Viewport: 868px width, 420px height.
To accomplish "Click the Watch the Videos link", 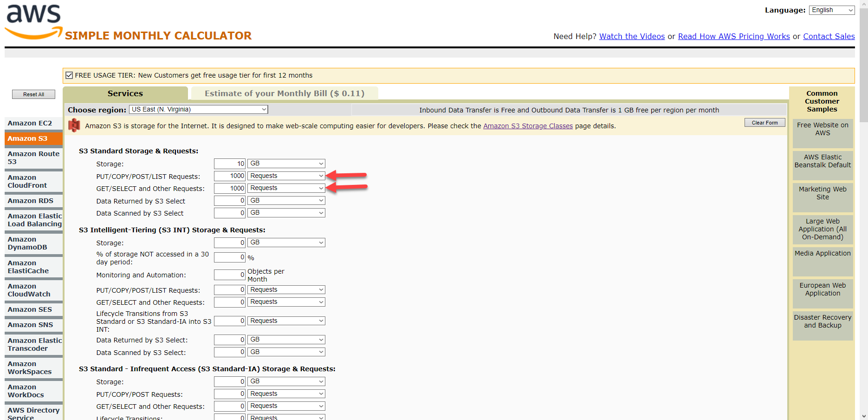I will (632, 36).
